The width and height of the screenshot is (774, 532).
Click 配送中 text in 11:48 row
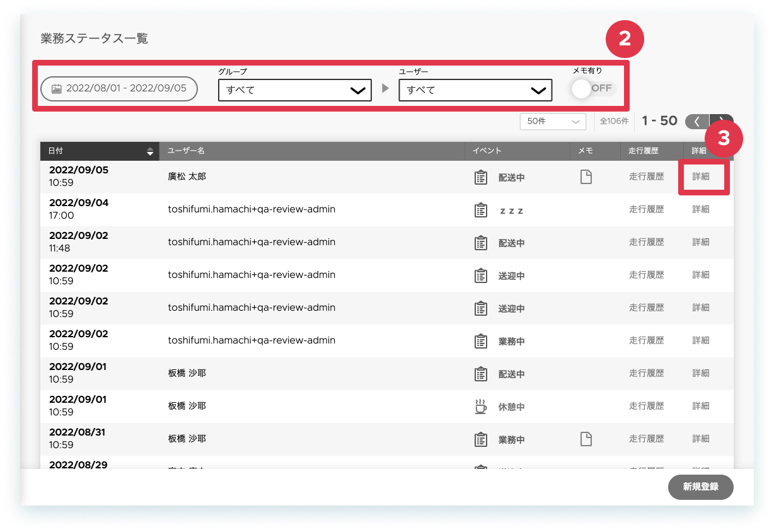(512, 243)
